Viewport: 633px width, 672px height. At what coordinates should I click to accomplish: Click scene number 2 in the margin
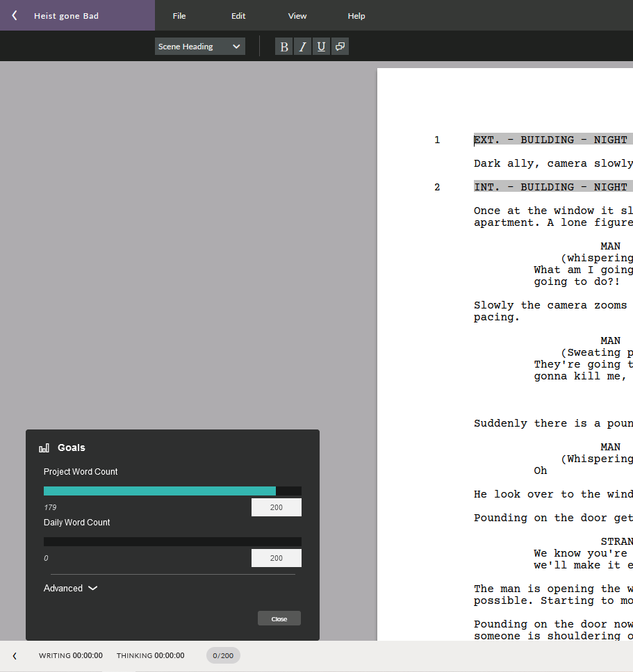[x=437, y=187]
